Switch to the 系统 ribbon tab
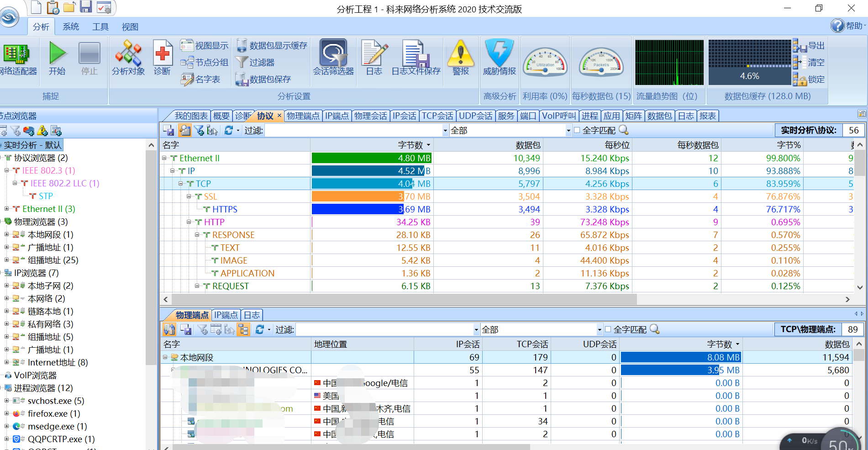Screen dimensions: 868x450 click(71, 27)
